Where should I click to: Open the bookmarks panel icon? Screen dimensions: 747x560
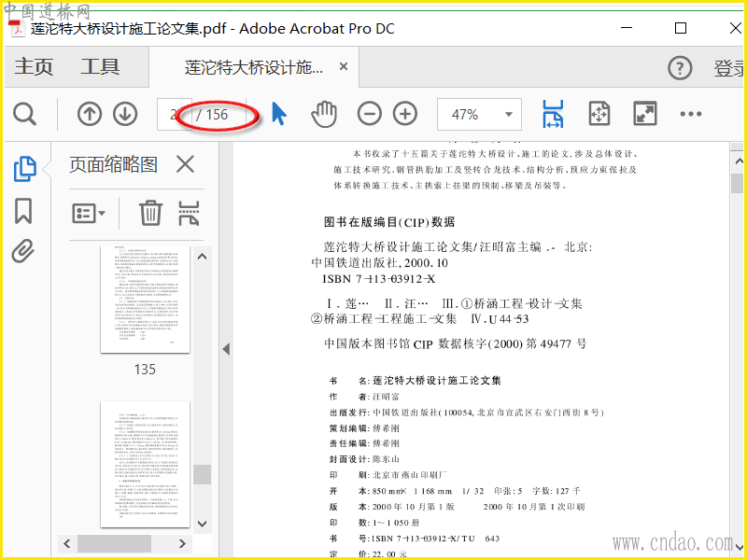pos(23,211)
